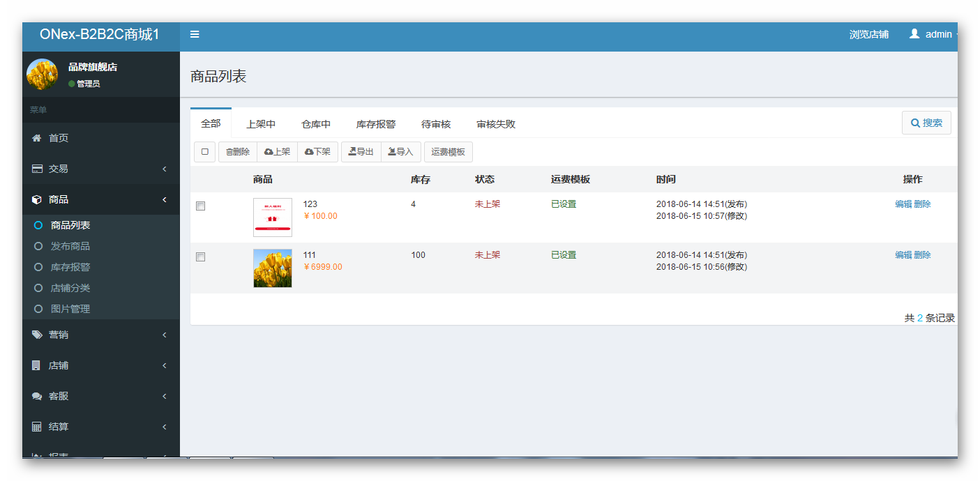Click the circle icon beside 图片管理
This screenshot has height=481, width=980.
tap(38, 309)
